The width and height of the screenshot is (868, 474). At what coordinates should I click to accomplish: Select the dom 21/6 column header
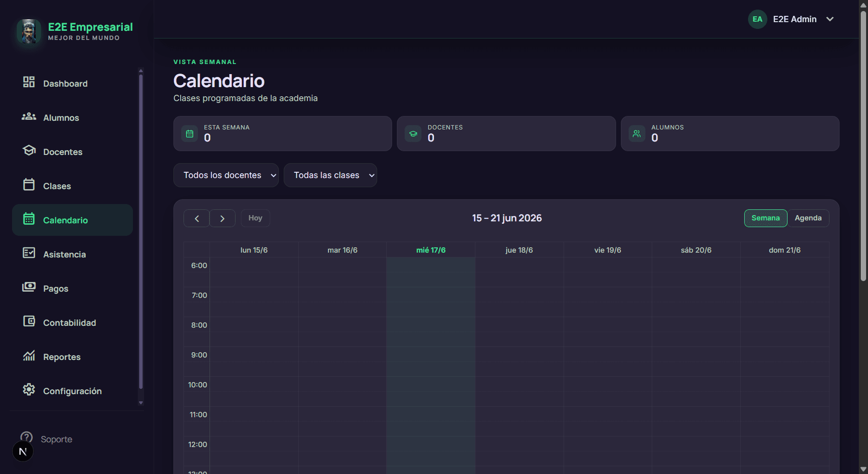[785, 250]
